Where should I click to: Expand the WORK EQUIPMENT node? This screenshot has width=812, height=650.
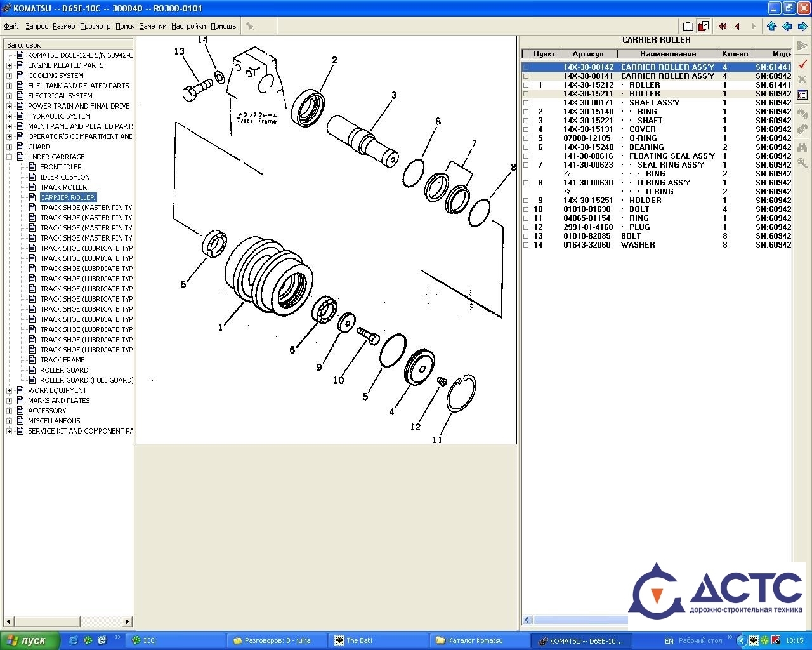pos(9,390)
